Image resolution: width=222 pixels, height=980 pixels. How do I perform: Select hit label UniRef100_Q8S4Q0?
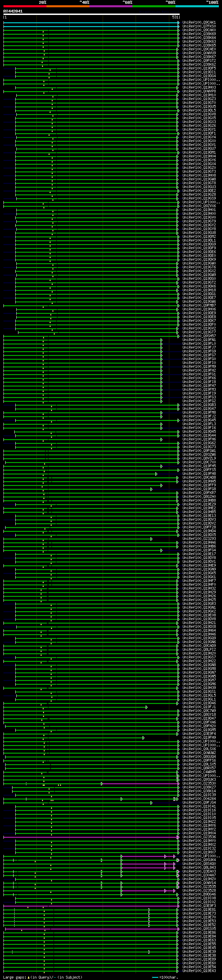pos(199,864)
